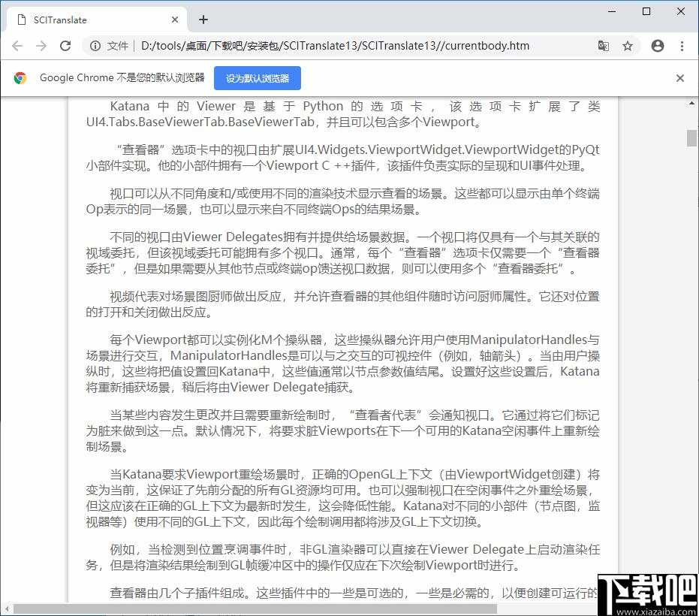Image resolution: width=699 pixels, height=616 pixels.
Task: Go forward with the browser forward arrow
Action: [41, 46]
